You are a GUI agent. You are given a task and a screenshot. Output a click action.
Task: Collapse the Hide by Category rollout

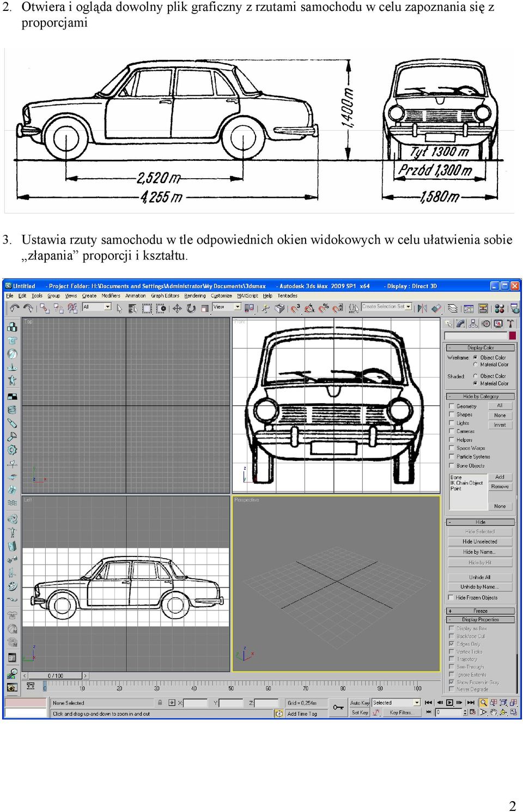pos(481,396)
